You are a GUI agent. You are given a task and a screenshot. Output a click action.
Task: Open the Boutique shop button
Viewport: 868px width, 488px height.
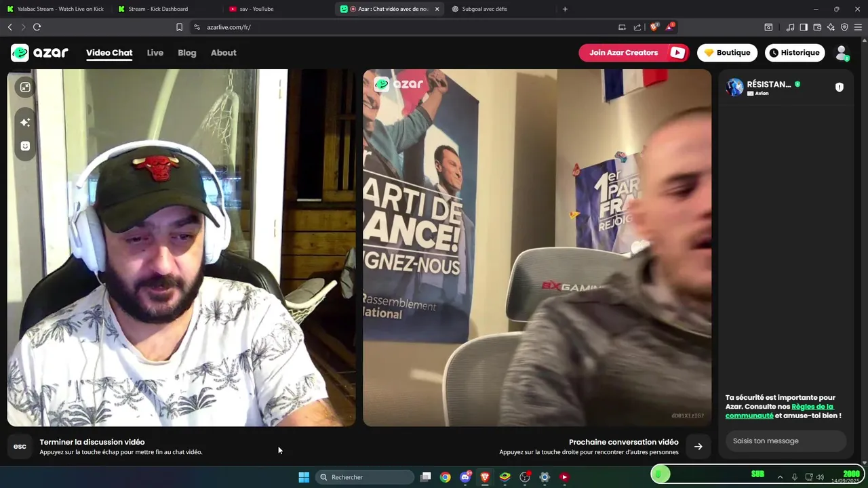pyautogui.click(x=727, y=53)
